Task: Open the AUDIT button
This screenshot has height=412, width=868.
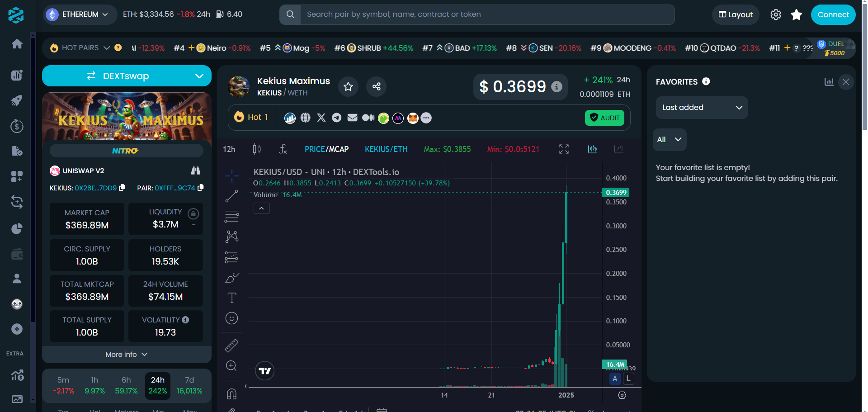Action: 604,118
